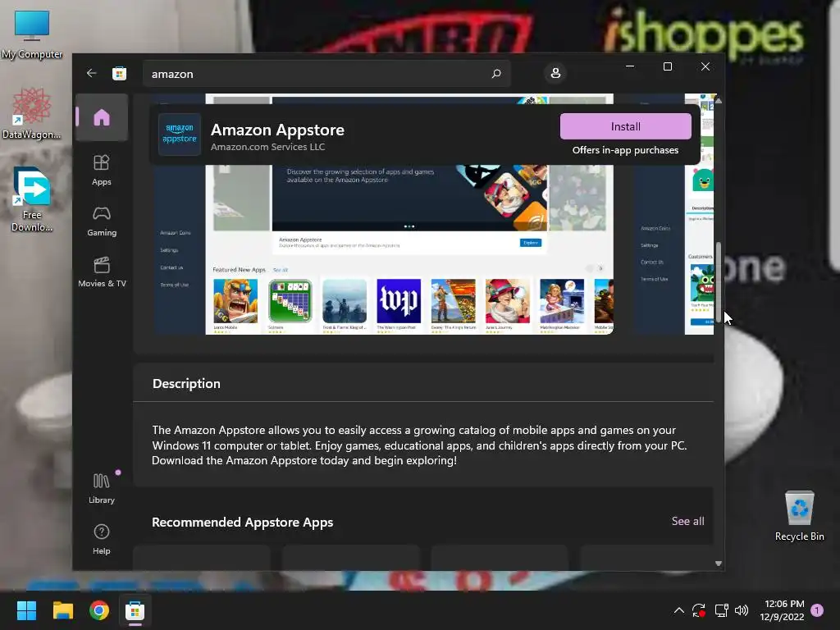Screen dimensions: 840x630
Task: Show hidden system tray icons
Action: (678, 610)
